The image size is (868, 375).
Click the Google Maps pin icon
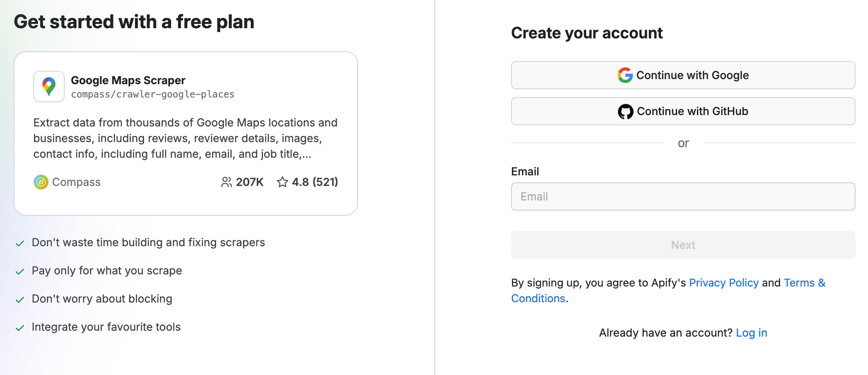[49, 86]
